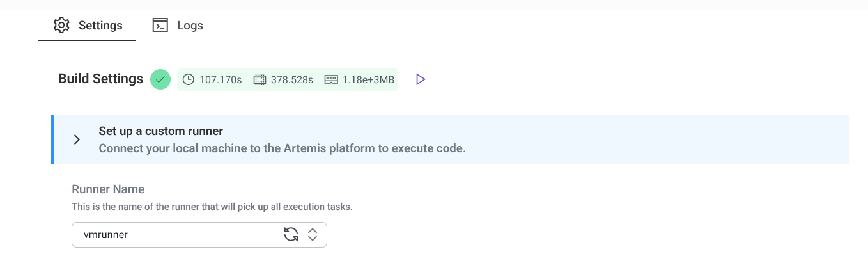Click the gear icon on Settings tab

61,26
